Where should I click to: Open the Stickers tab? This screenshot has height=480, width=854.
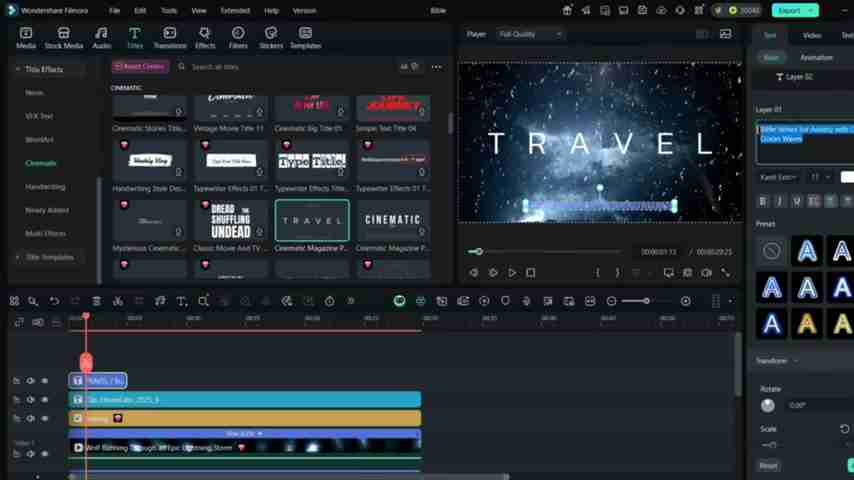click(271, 38)
